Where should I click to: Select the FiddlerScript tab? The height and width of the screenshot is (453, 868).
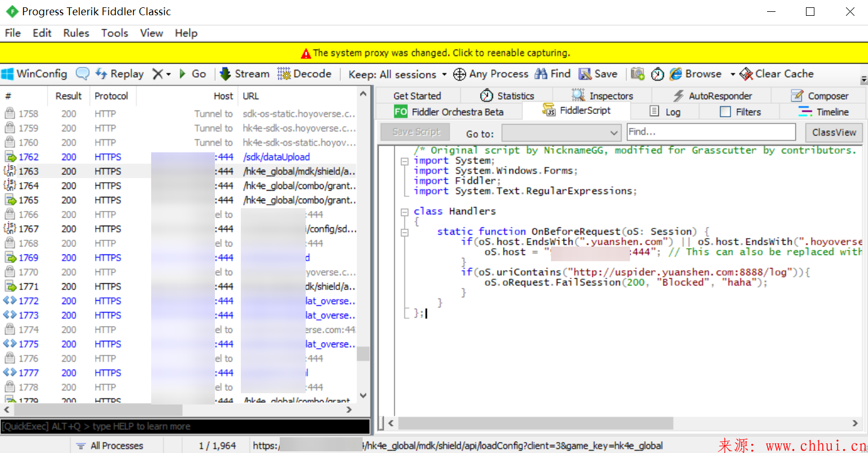pyautogui.click(x=576, y=111)
